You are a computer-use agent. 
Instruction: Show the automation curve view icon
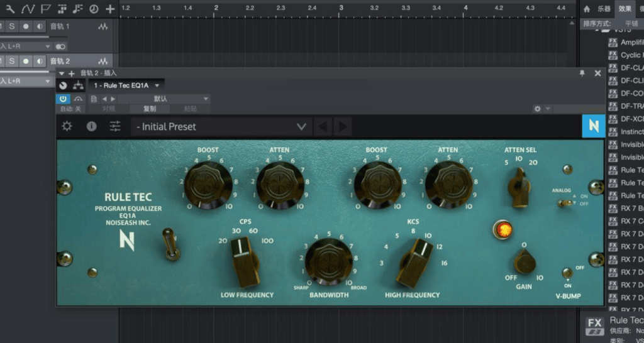tap(28, 9)
